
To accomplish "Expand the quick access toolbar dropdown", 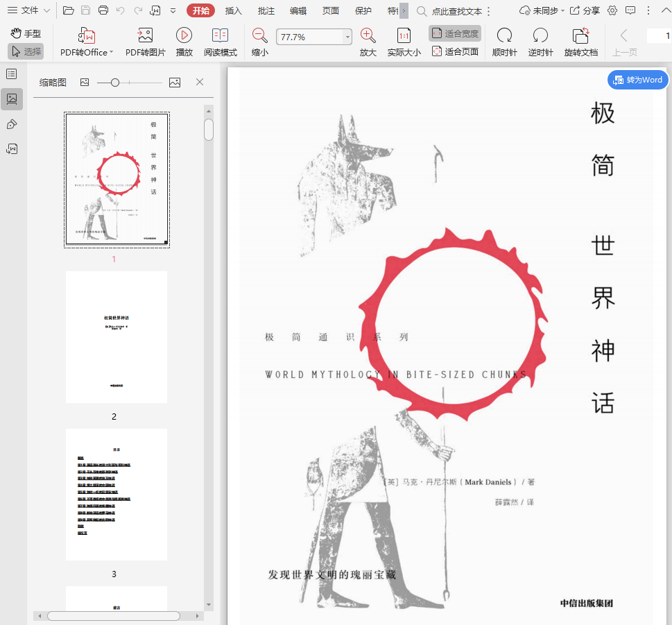I will (173, 10).
